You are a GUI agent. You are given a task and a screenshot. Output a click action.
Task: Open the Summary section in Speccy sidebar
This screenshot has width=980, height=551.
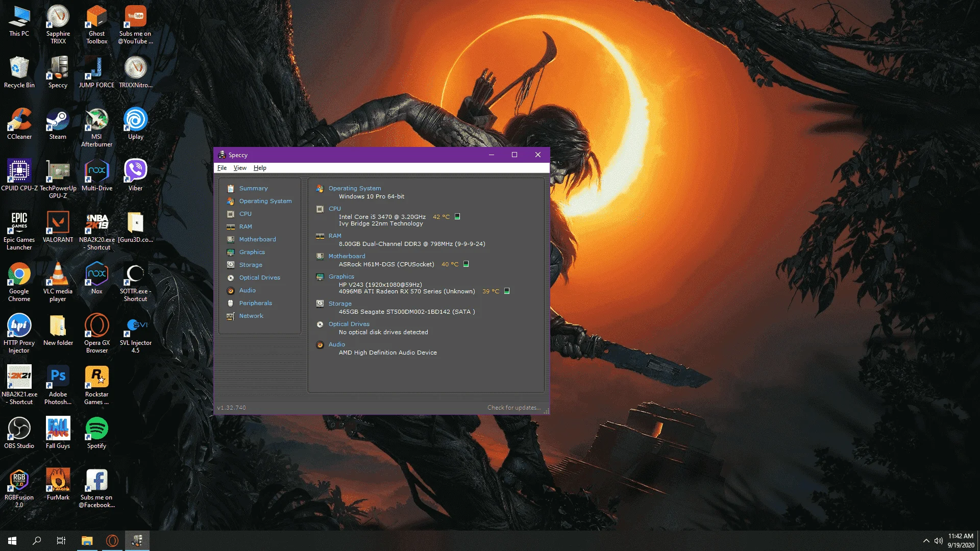tap(253, 188)
